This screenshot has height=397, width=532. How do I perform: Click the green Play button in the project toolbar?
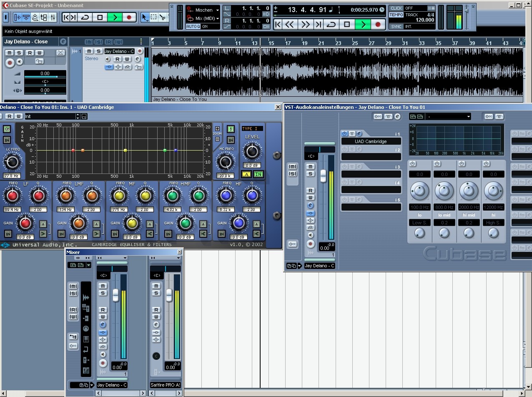115,17
